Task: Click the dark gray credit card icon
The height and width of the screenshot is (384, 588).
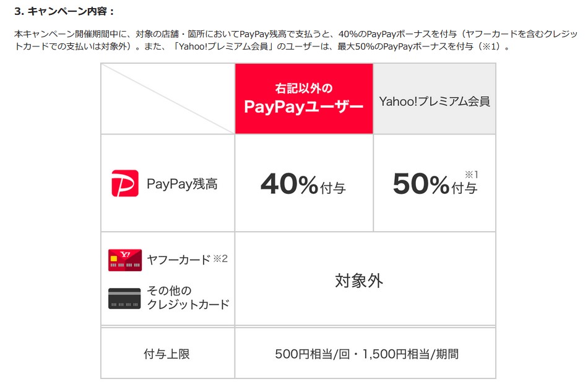Action: coord(125,298)
